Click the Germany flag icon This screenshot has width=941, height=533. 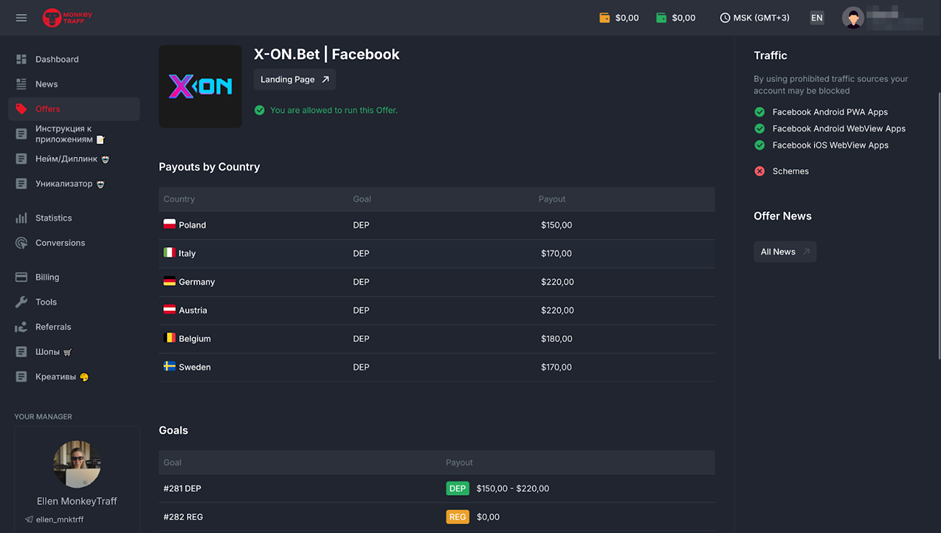[169, 281]
